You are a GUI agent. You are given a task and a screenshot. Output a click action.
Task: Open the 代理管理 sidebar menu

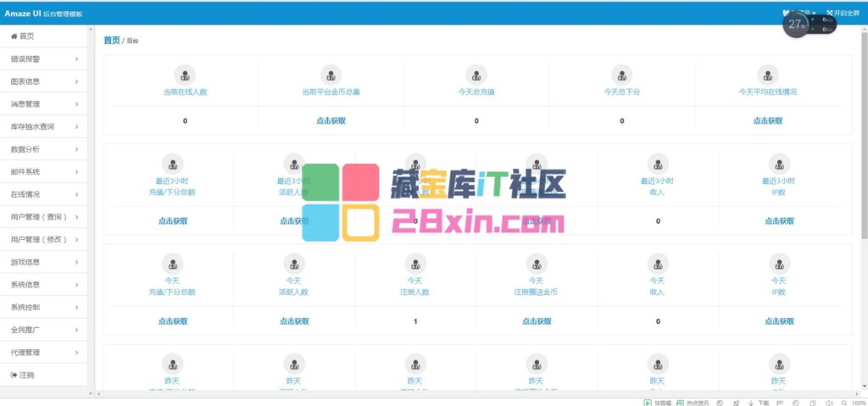pyautogui.click(x=43, y=353)
